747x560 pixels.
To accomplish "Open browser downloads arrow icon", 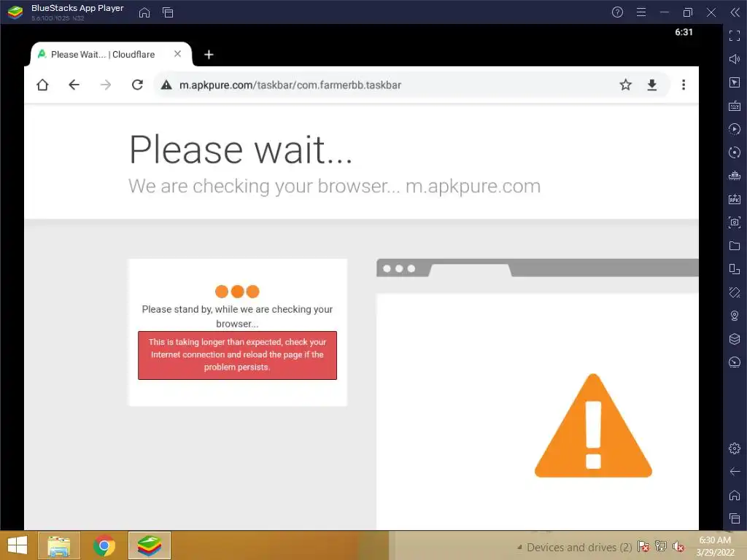I will click(x=652, y=85).
